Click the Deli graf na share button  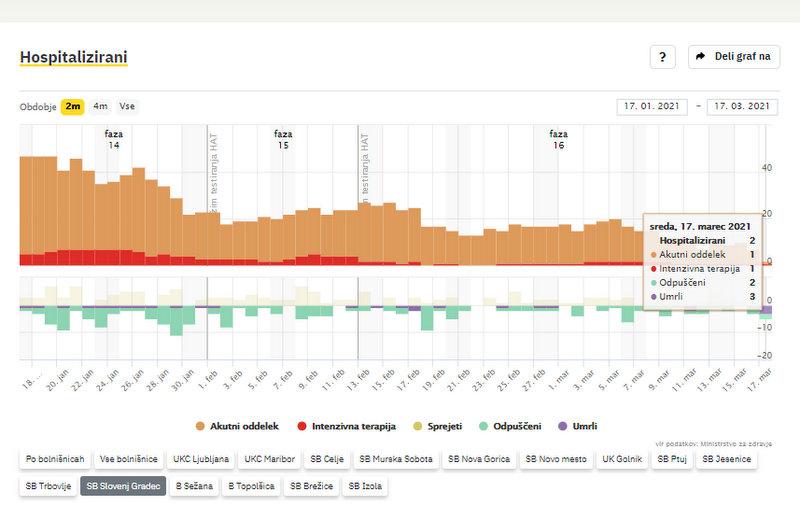click(x=734, y=57)
